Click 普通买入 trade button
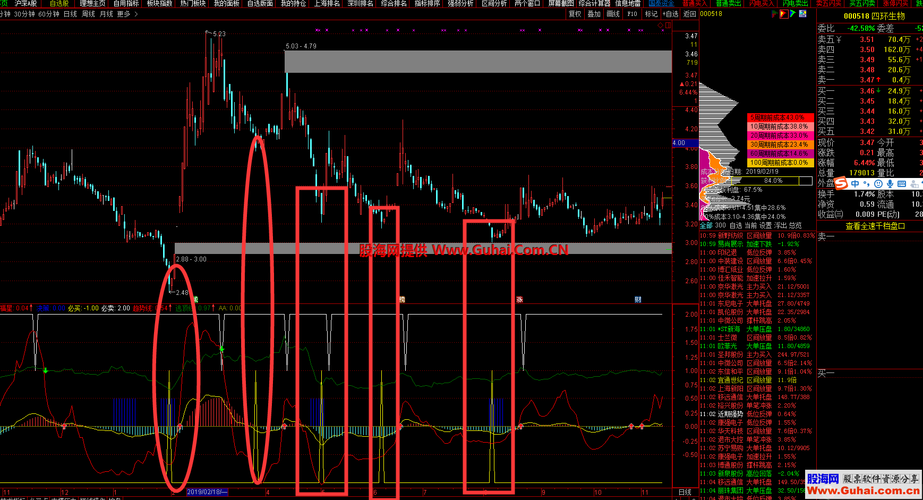The width and height of the screenshot is (923, 500). (x=695, y=4)
